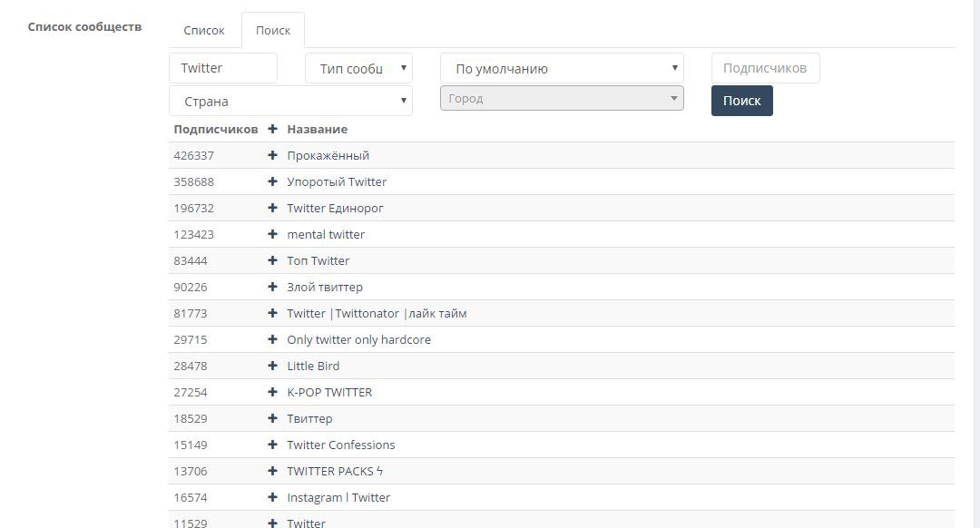Click the Twitter Confessions name
The width and height of the screenshot is (980, 528).
tap(341, 445)
